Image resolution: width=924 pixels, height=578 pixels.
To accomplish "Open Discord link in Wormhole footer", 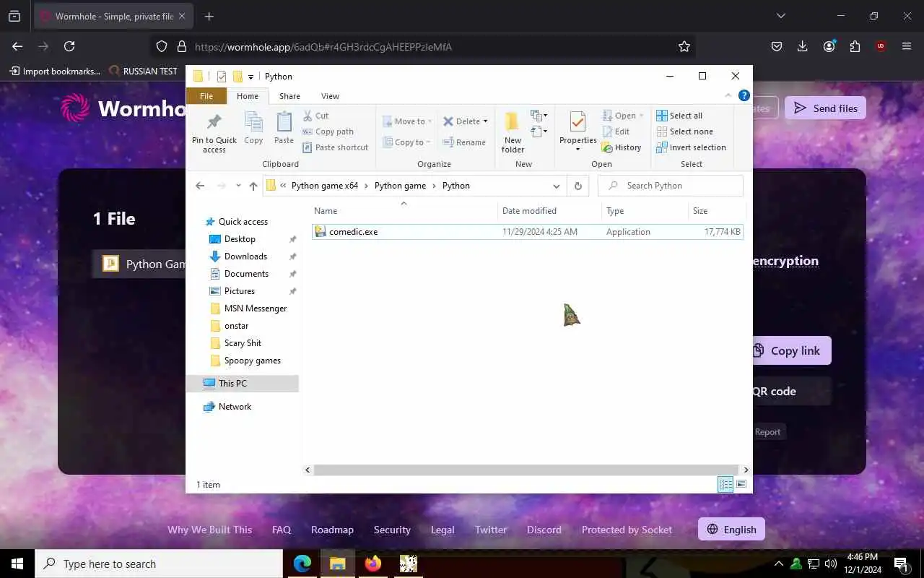I will [544, 530].
